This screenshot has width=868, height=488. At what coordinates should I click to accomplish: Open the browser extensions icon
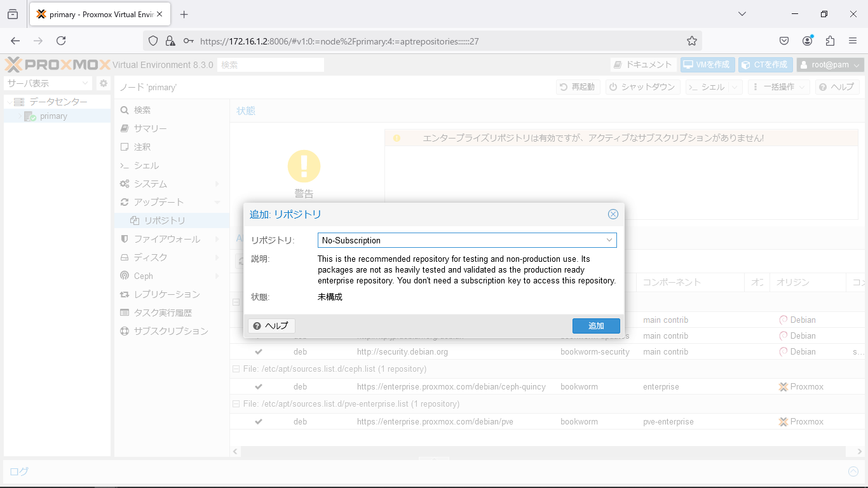[x=830, y=41]
